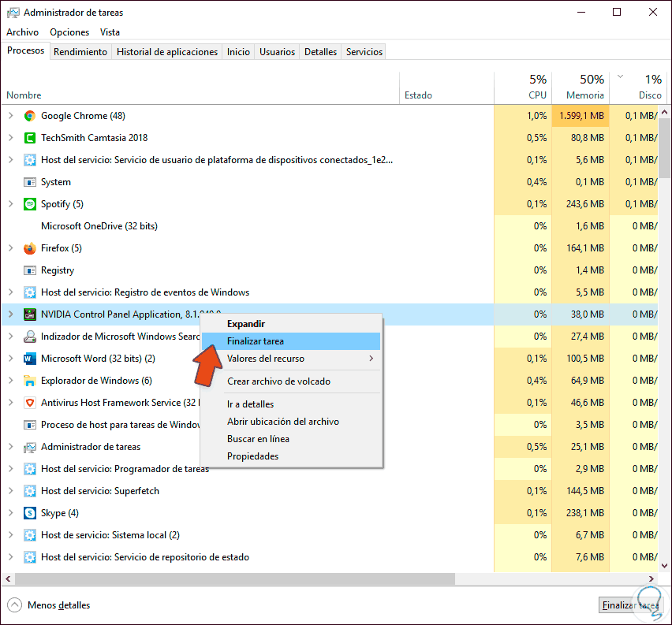
Task: Switch to the Servicios tab
Action: point(364,52)
